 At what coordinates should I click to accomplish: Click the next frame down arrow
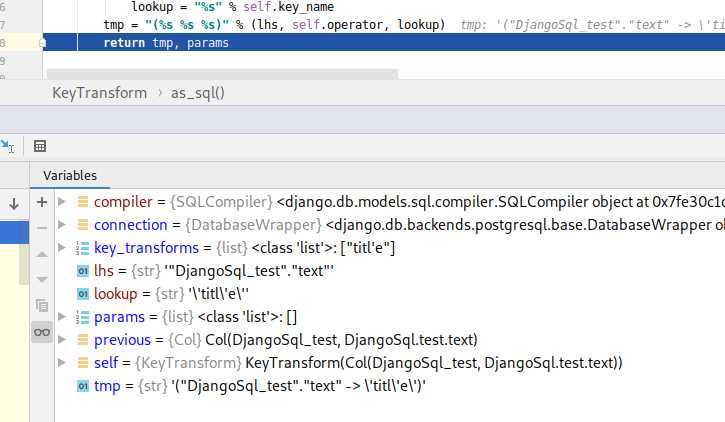click(x=14, y=204)
